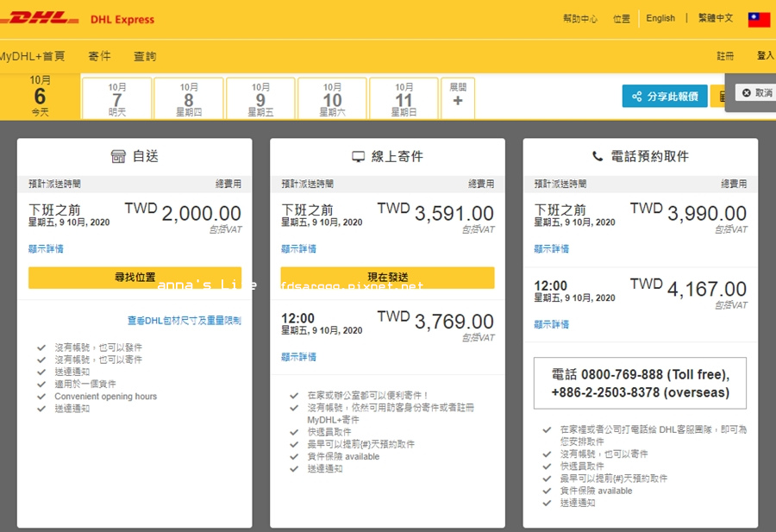776x532 pixels.
Task: Click the 尋找位置 button
Action: [135, 278]
